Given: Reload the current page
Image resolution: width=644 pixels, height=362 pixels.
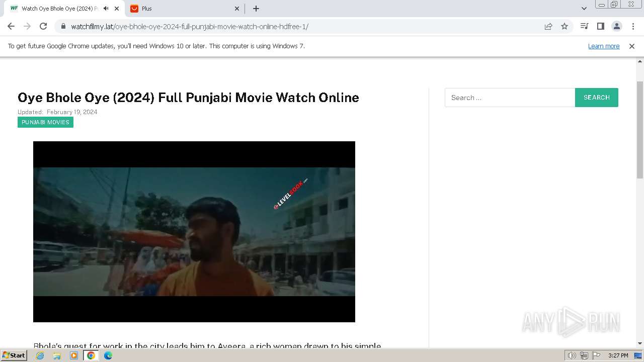Looking at the screenshot, I should [x=43, y=26].
